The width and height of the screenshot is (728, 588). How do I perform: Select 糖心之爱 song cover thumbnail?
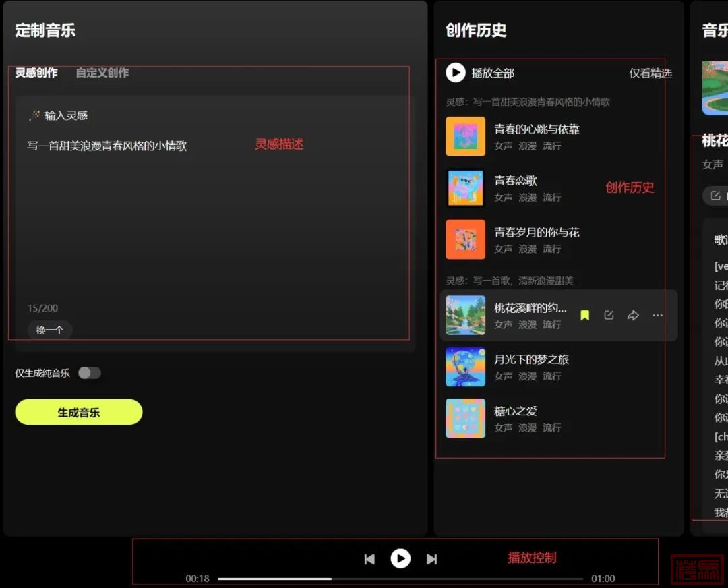tap(465, 418)
